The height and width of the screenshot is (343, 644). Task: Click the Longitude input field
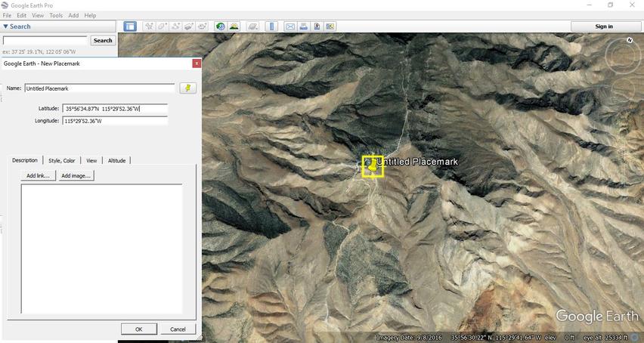click(x=115, y=121)
